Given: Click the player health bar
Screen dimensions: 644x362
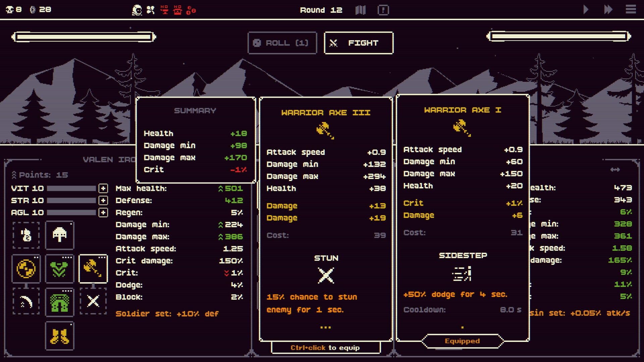Looking at the screenshot, I should 84,37.
